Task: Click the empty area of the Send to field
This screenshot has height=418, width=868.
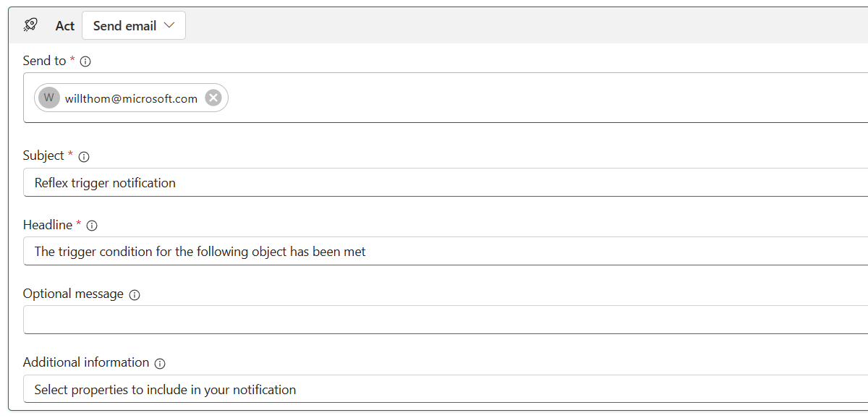Action: (506, 98)
